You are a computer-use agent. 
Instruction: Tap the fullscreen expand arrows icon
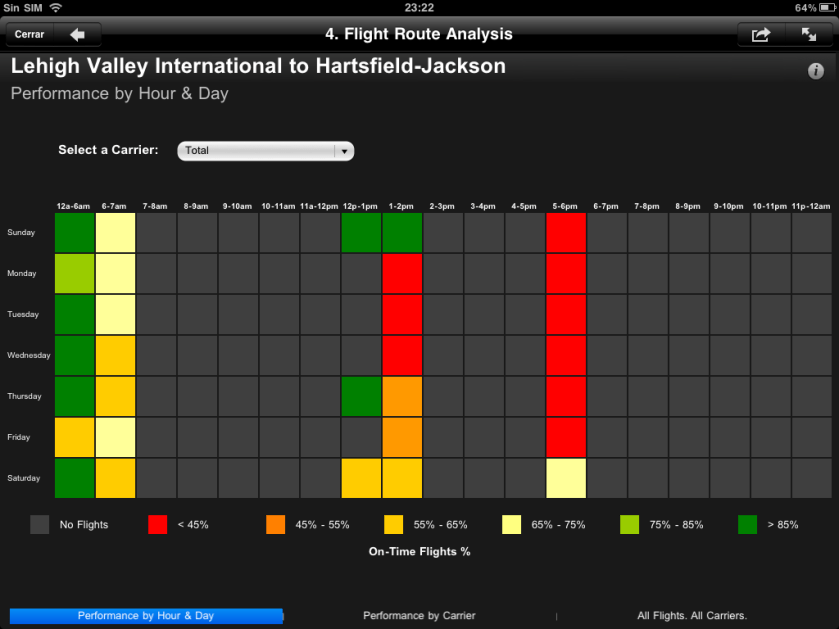808,34
